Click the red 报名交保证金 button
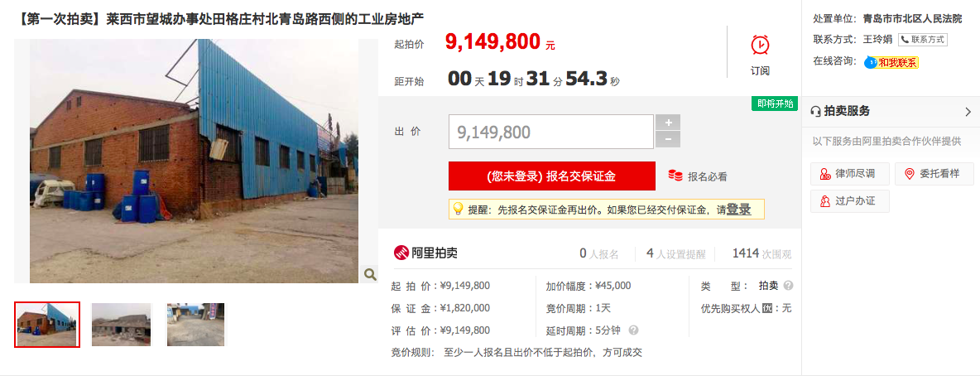The width and height of the screenshot is (980, 376). coord(552,176)
